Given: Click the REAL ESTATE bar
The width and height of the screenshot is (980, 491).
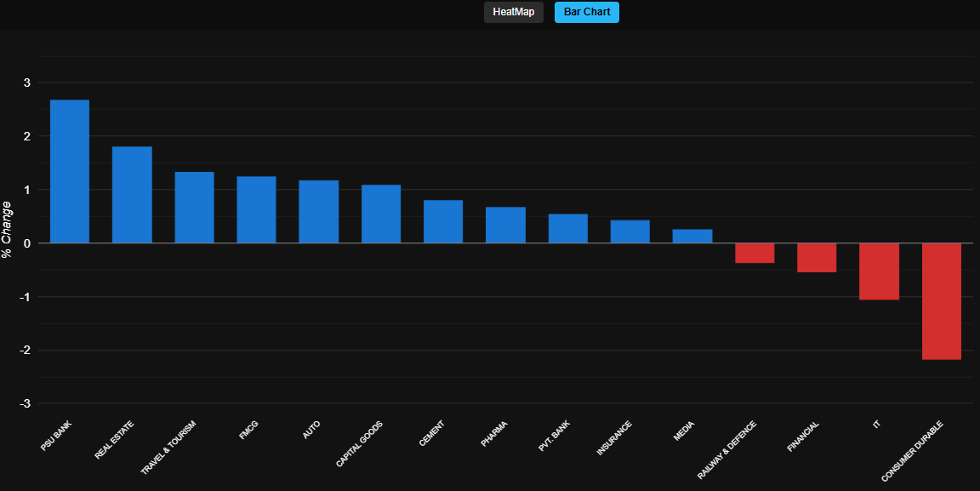Looking at the screenshot, I should tap(132, 195).
